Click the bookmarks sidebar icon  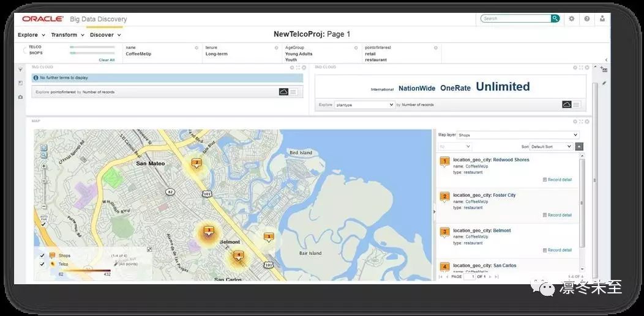point(20,83)
